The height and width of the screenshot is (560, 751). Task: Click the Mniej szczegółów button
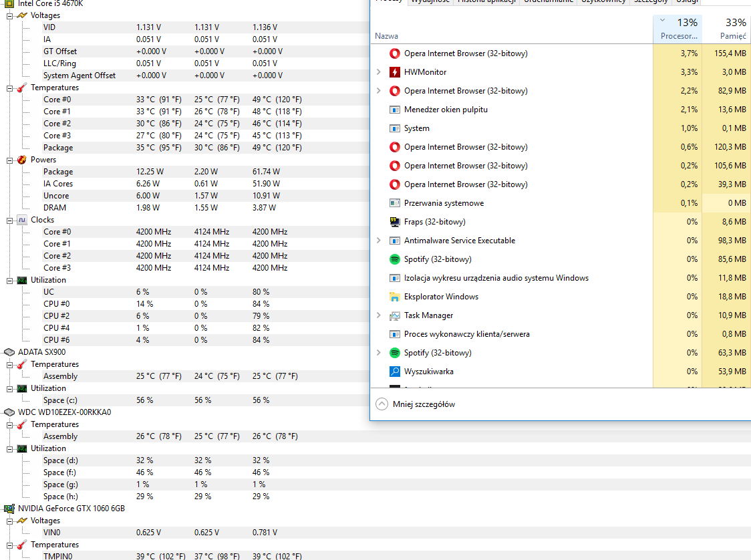(416, 404)
